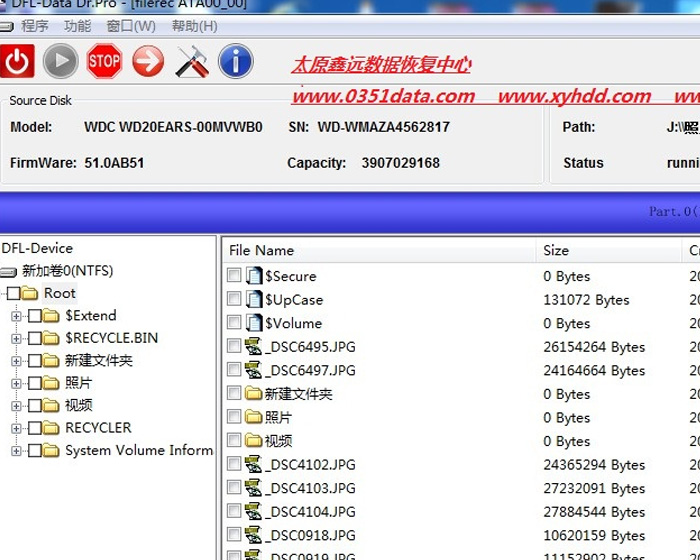Open the www.0351data.com link

(x=383, y=96)
